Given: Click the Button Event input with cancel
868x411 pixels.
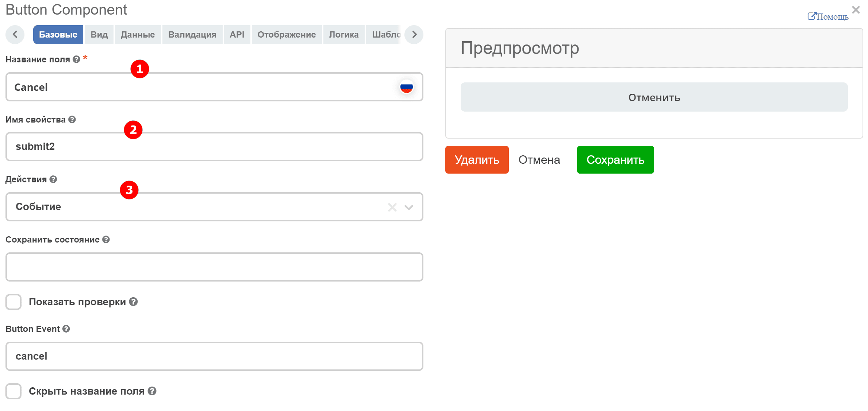Looking at the screenshot, I should click(x=214, y=356).
